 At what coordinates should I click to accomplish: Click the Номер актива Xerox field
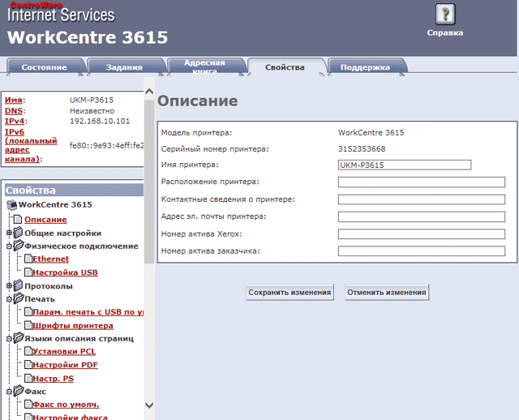tap(422, 234)
